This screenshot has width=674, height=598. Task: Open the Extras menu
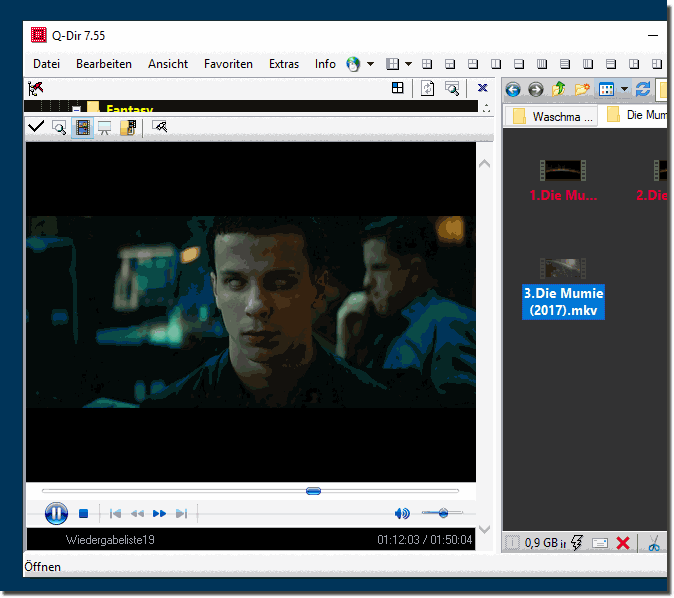[284, 64]
